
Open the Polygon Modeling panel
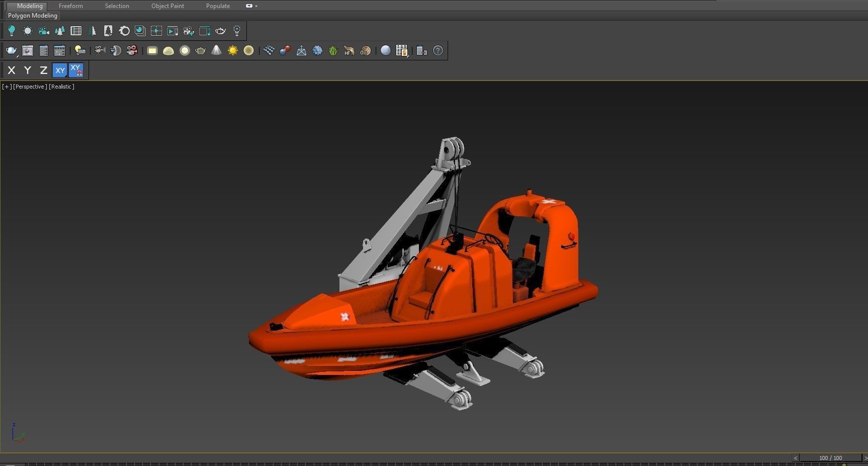(33, 16)
